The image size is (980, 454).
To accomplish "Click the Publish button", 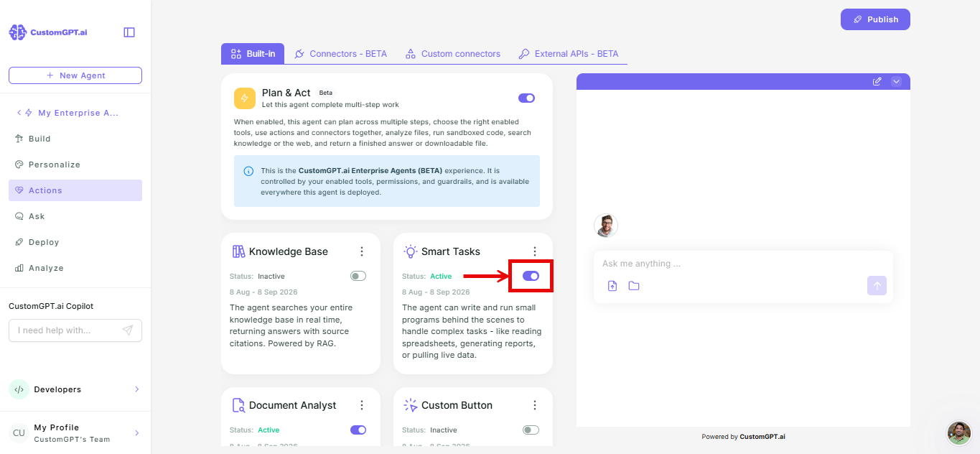I will 875,19.
